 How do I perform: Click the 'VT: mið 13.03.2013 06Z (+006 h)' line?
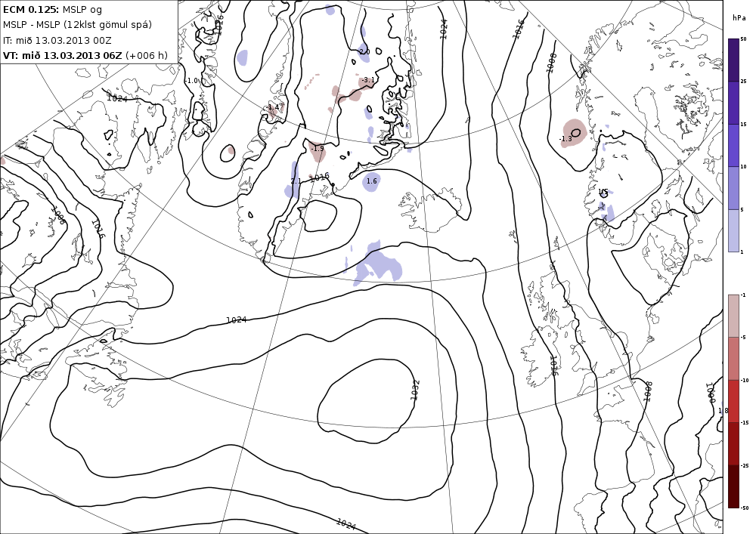click(x=85, y=55)
